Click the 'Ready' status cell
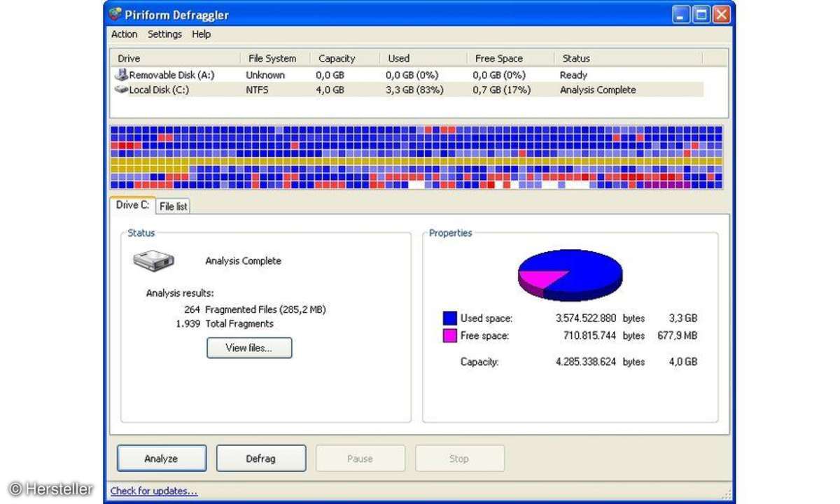 pyautogui.click(x=574, y=75)
